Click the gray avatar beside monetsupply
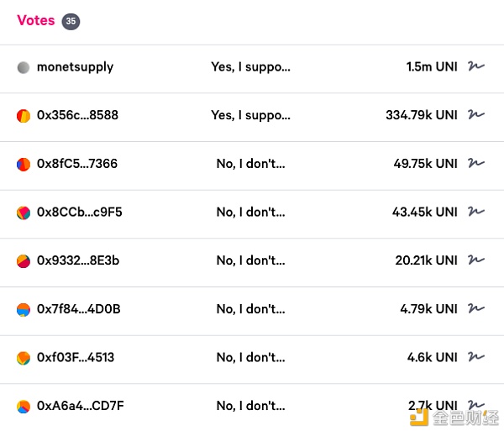 pos(24,67)
